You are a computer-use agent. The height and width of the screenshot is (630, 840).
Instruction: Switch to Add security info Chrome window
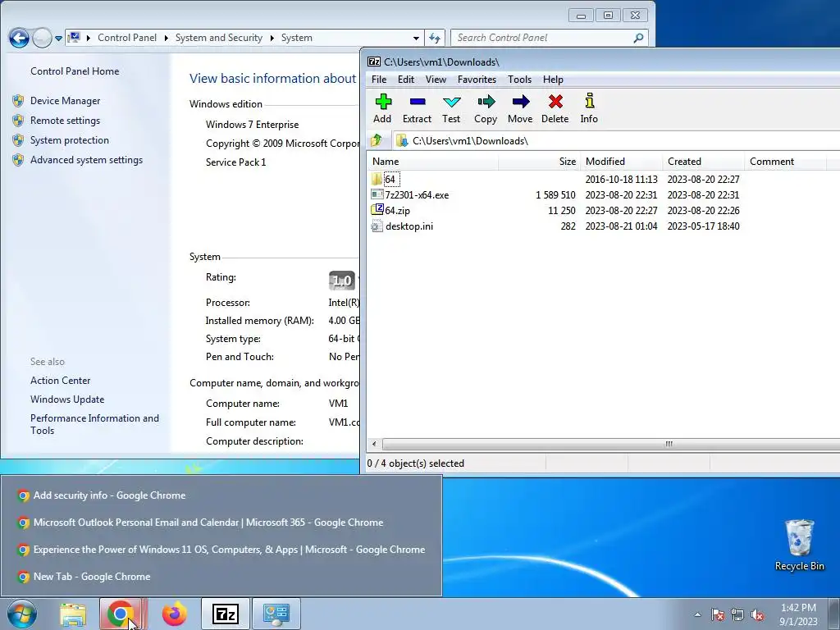(x=221, y=495)
